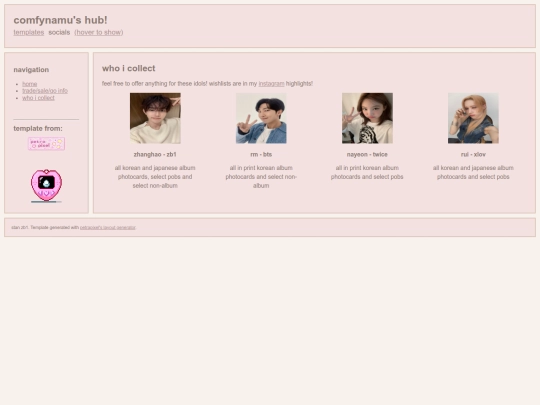The height and width of the screenshot is (405, 540).
Task: Click nayeon's photo thumbnail
Action: pyautogui.click(x=367, y=118)
